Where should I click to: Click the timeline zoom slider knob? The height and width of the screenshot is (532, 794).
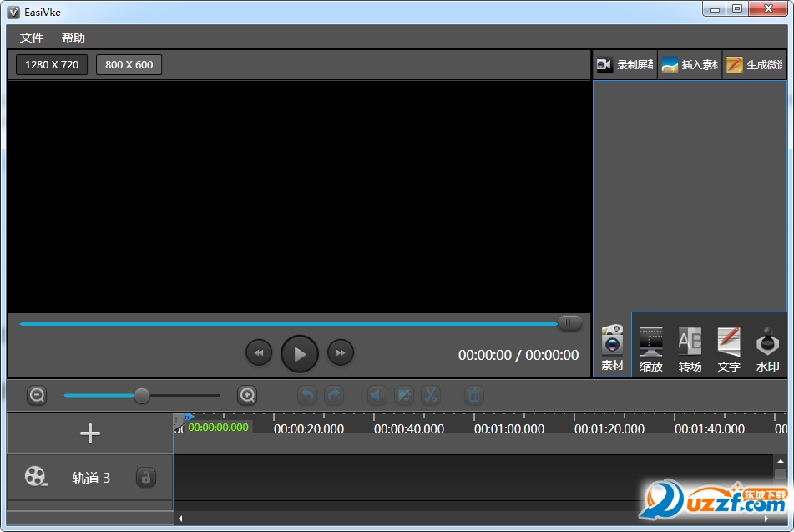(x=142, y=396)
